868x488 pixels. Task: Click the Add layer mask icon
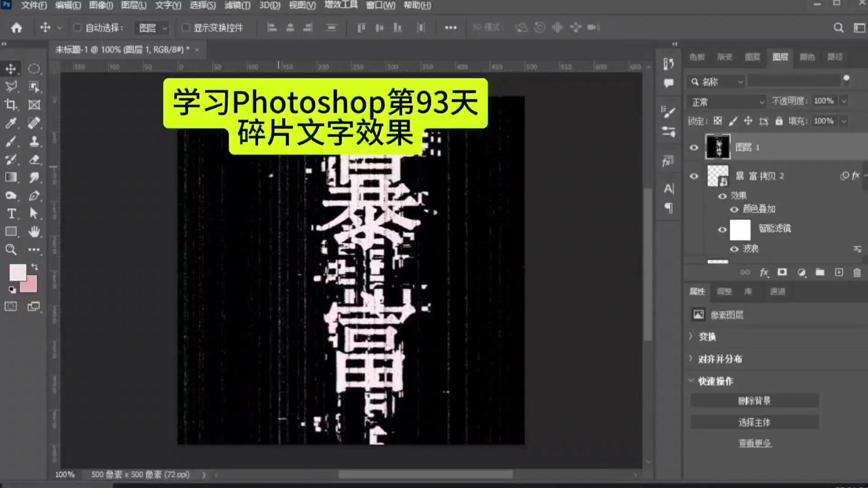(x=783, y=273)
